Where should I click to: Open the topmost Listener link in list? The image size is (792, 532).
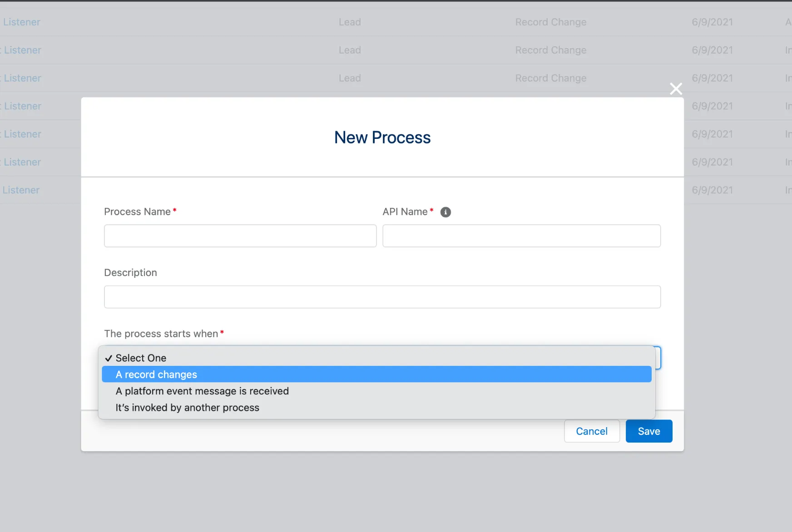22,22
